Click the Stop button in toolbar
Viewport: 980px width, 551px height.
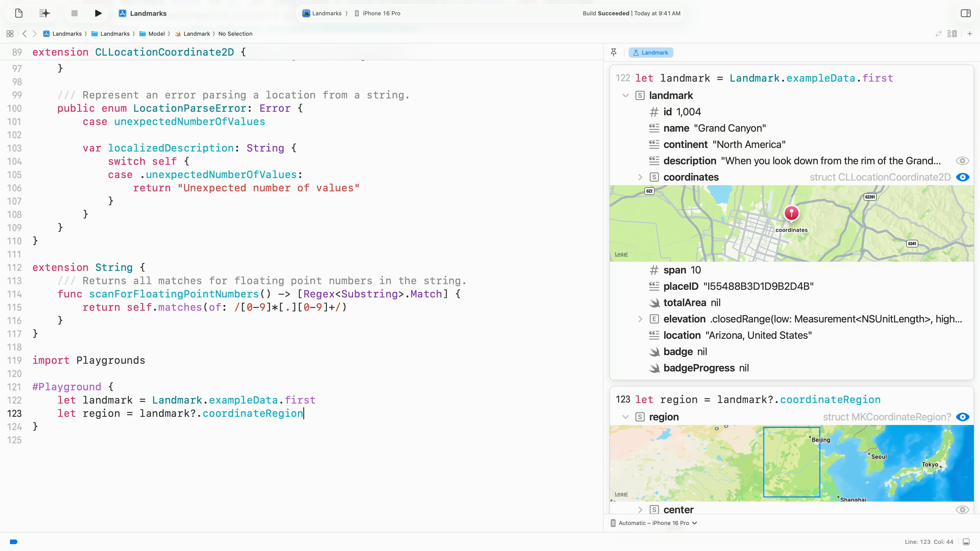pyautogui.click(x=75, y=13)
